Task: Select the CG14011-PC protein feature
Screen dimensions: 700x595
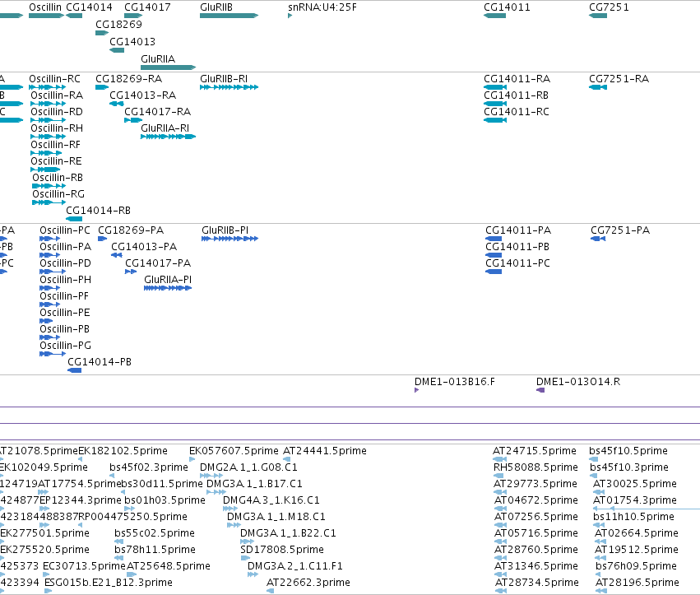Action: (494, 272)
